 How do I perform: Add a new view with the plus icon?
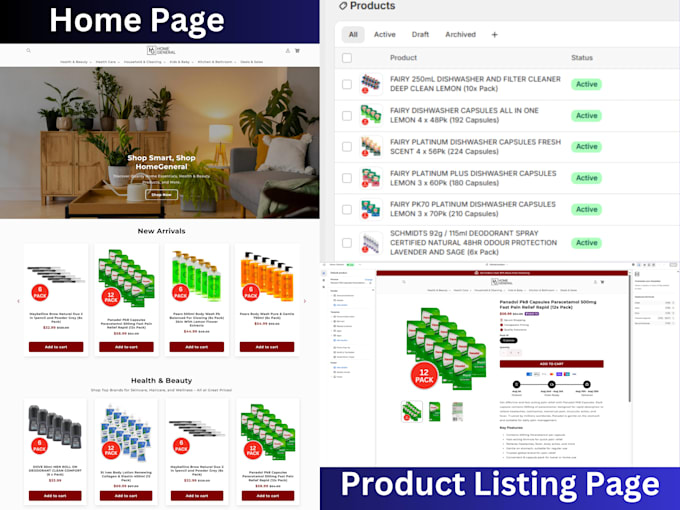point(494,35)
